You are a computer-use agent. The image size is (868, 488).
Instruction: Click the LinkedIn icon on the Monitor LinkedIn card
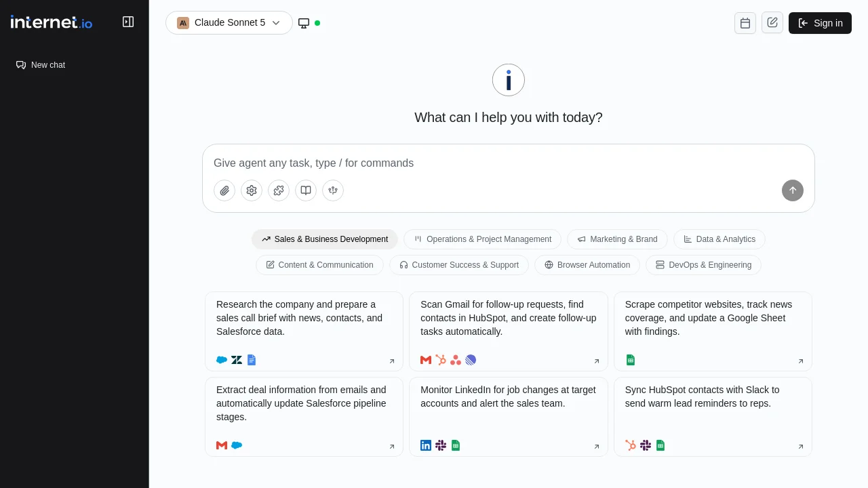point(426,445)
